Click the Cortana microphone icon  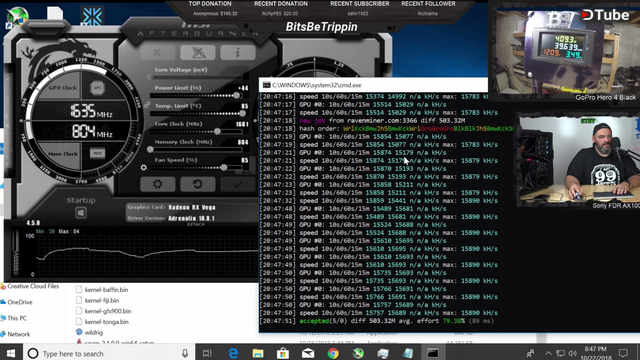pyautogui.click(x=185, y=353)
